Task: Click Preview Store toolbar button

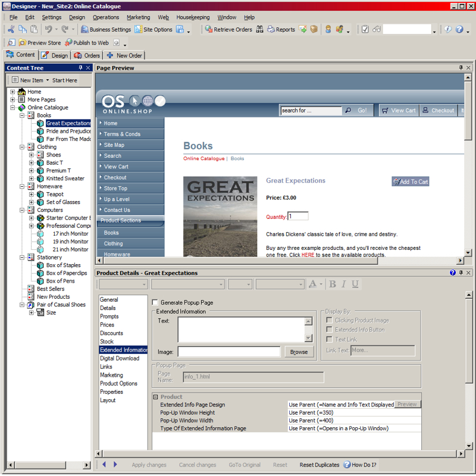Action: (40, 43)
